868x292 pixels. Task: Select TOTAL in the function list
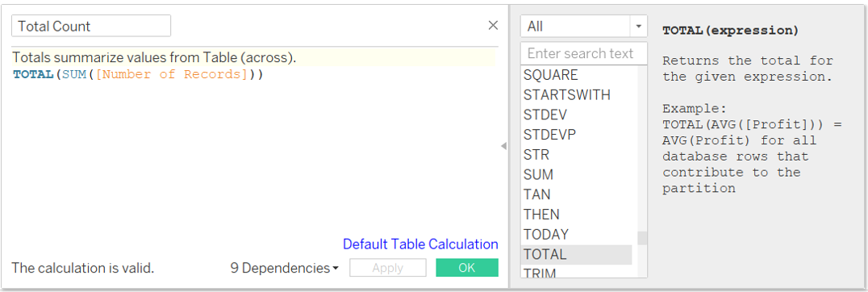pos(576,254)
